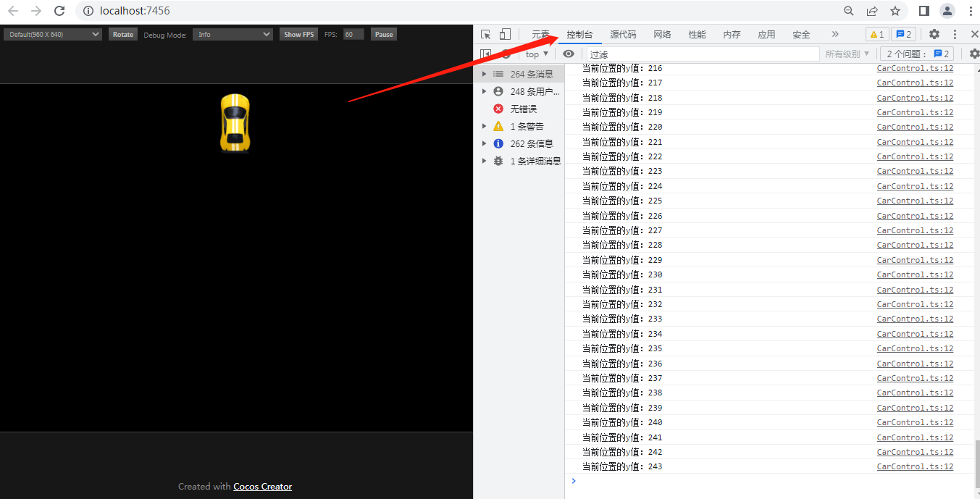Image resolution: width=980 pixels, height=499 pixels.
Task: Toggle the console sidebar panel icon
Action: [x=485, y=54]
